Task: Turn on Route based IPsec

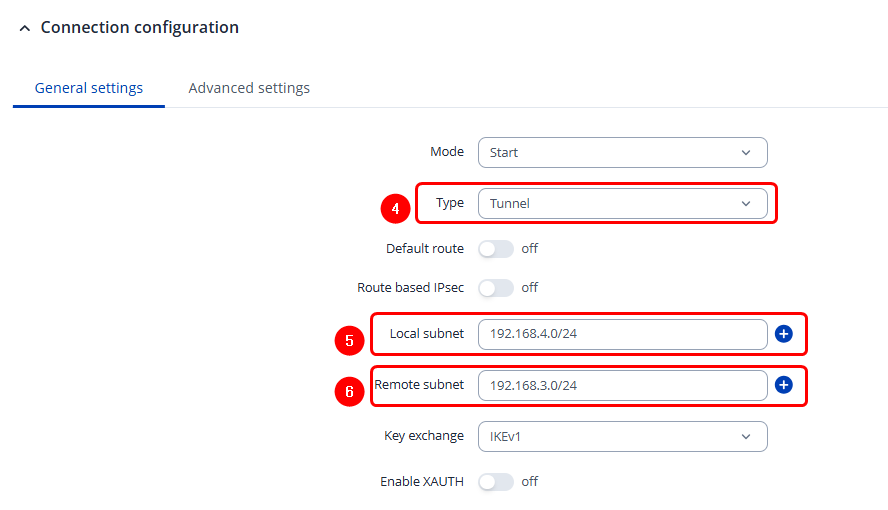Action: [496, 288]
